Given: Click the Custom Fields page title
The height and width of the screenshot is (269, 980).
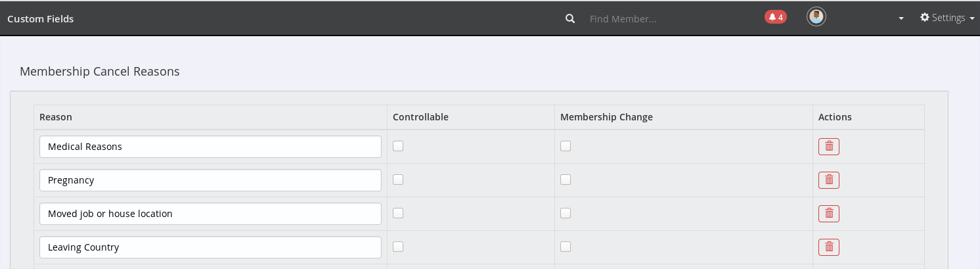Looking at the screenshot, I should pos(41,19).
